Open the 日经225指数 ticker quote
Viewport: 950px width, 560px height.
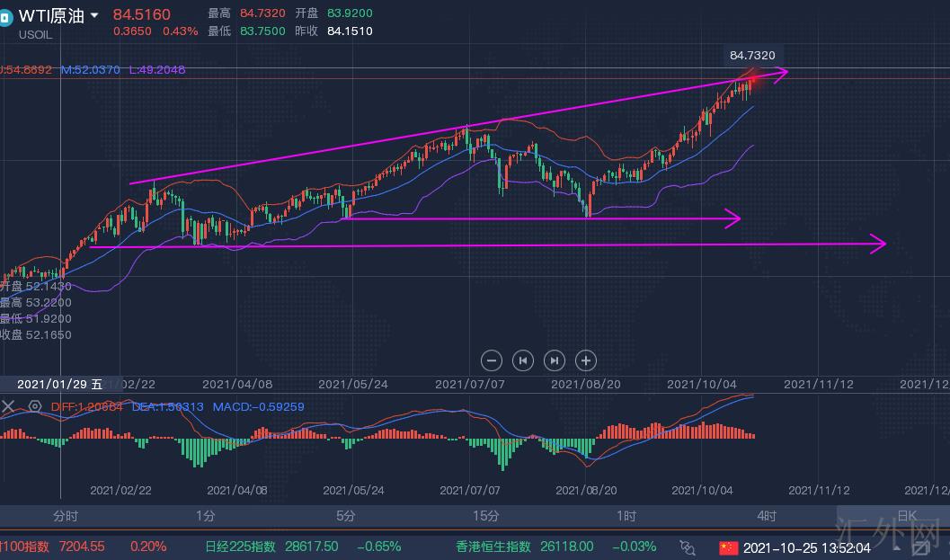(238, 547)
